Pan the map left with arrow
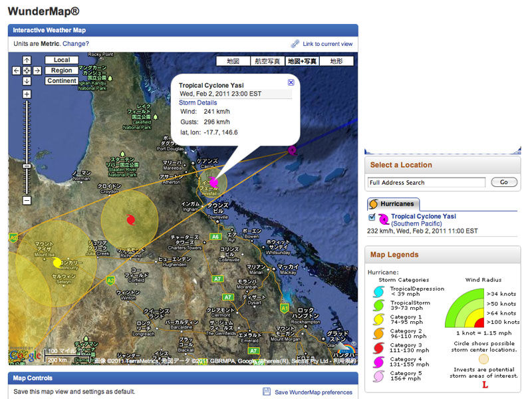This screenshot has height=399, width=532. [x=16, y=70]
